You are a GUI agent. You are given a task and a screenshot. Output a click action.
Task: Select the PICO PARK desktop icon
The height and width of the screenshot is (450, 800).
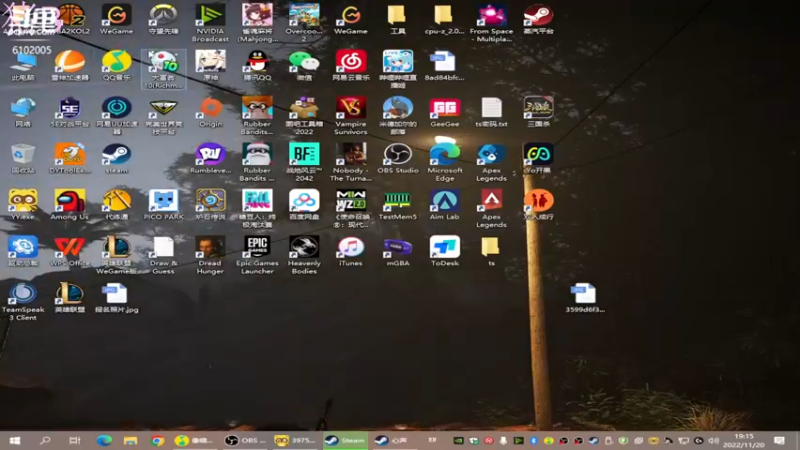click(x=163, y=205)
